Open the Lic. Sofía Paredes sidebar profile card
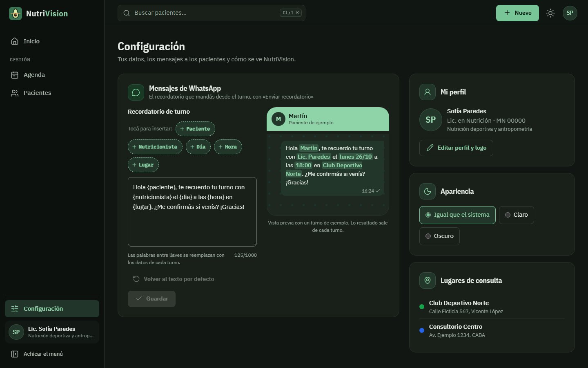This screenshot has width=588, height=368. 52,332
